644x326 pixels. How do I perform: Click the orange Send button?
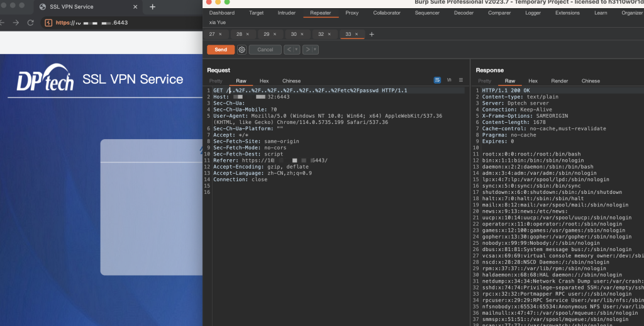point(221,50)
